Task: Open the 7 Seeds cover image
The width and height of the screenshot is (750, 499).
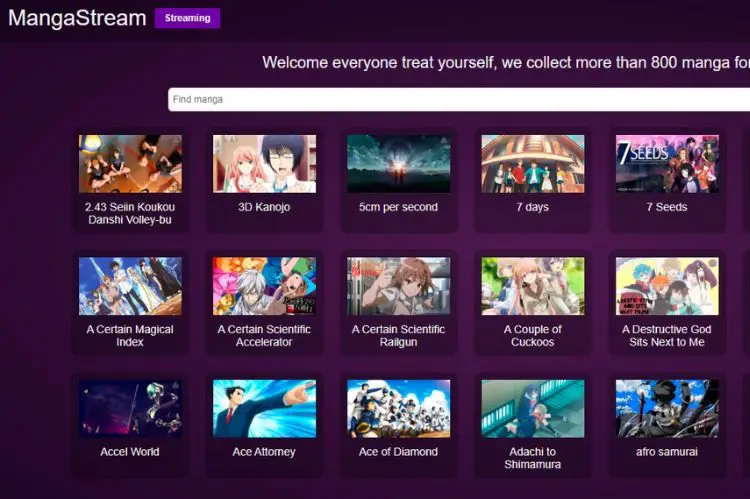Action: (x=667, y=164)
